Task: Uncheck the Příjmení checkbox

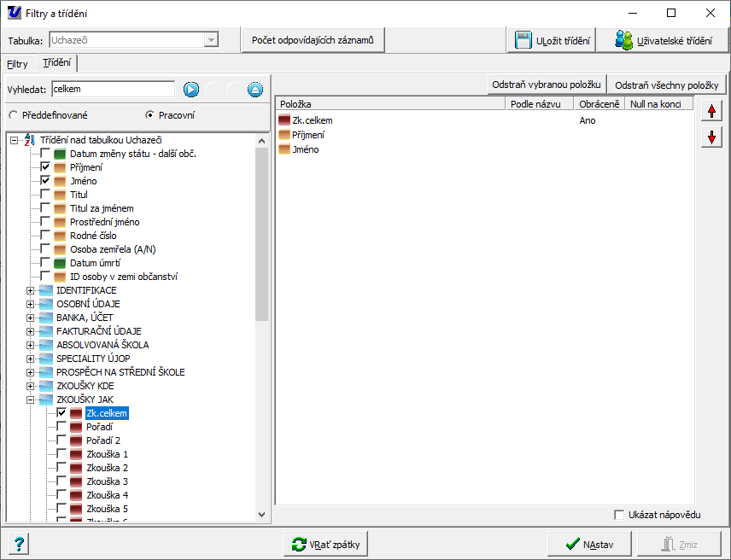Action: click(x=45, y=167)
